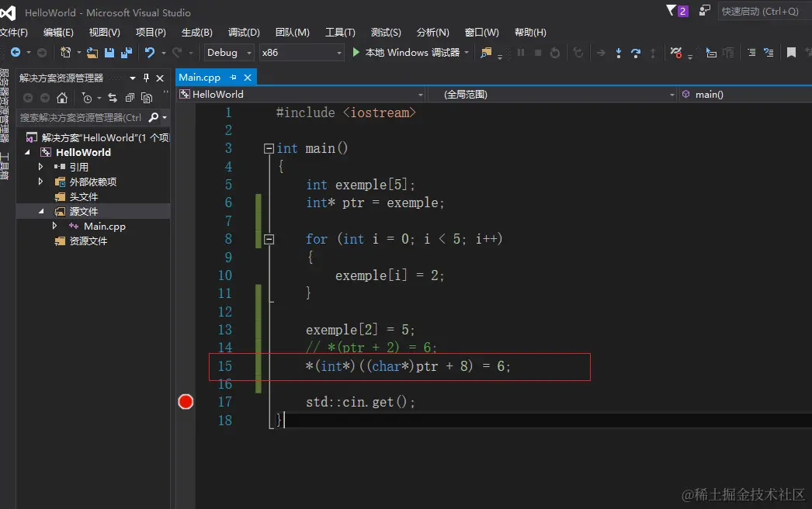Open the notifications flag icon
Screen dimensions: 812x509
pos(671,10)
